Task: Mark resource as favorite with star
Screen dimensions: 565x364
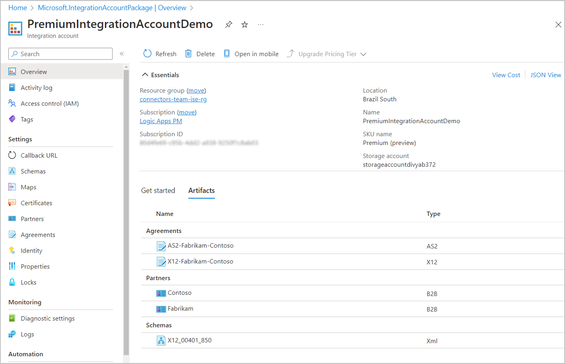Action: (245, 25)
